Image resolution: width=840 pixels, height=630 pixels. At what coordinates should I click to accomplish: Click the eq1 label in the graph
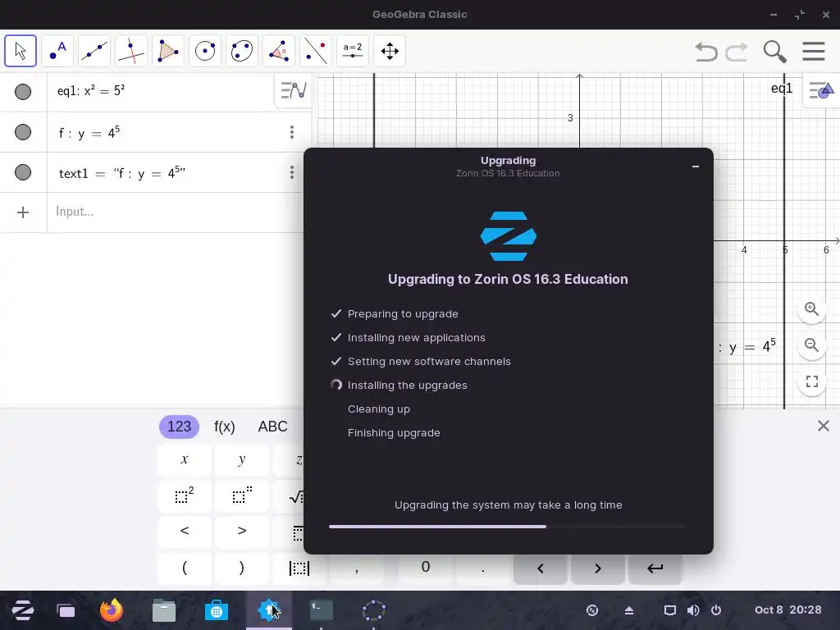coord(781,89)
